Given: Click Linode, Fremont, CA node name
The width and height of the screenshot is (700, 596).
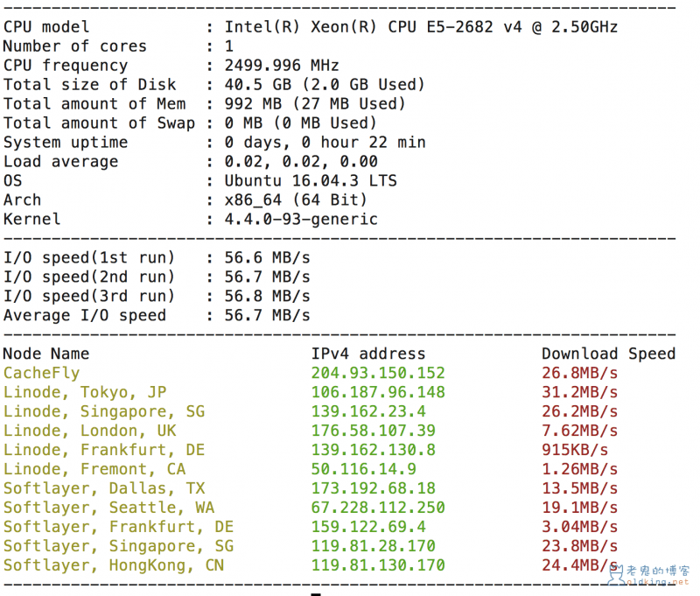Looking at the screenshot, I should (94, 469).
